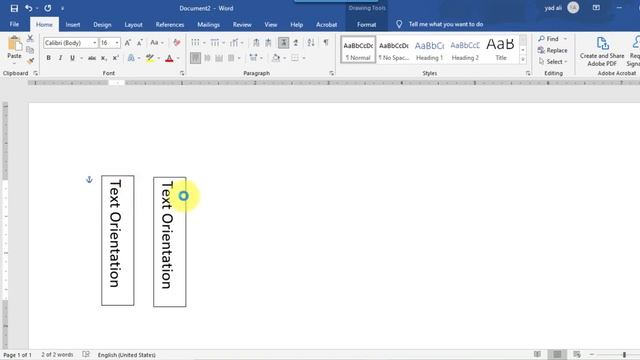Switch to the References tab
Viewport: 640px width, 360px height.
[x=170, y=24]
